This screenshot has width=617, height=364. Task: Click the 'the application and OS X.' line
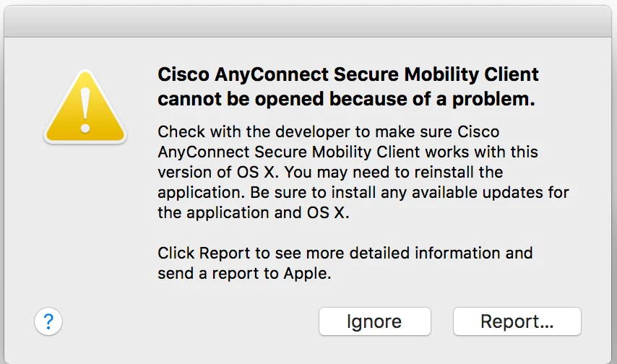pos(253,213)
